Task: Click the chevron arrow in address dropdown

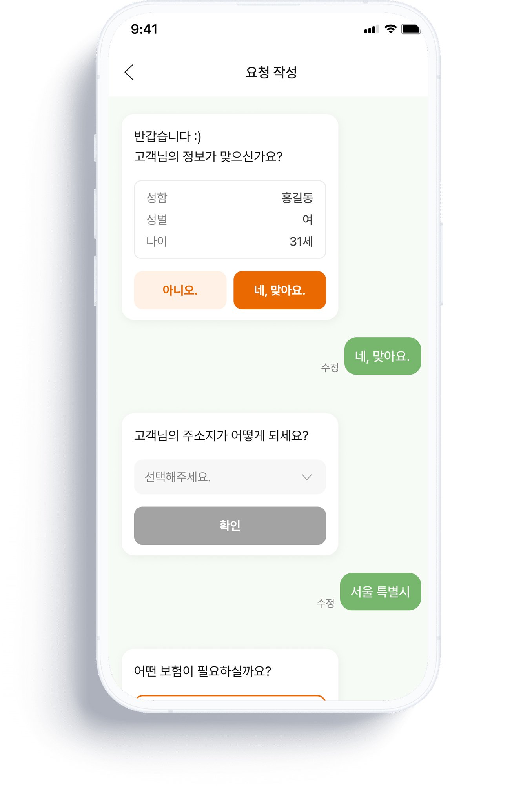Action: pos(307,477)
